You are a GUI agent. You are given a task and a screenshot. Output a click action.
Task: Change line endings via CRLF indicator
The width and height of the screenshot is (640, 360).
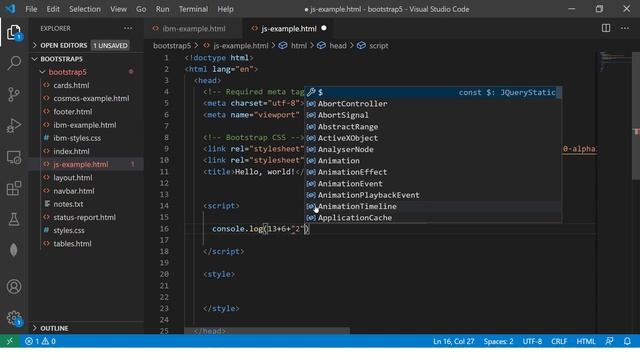coord(559,341)
